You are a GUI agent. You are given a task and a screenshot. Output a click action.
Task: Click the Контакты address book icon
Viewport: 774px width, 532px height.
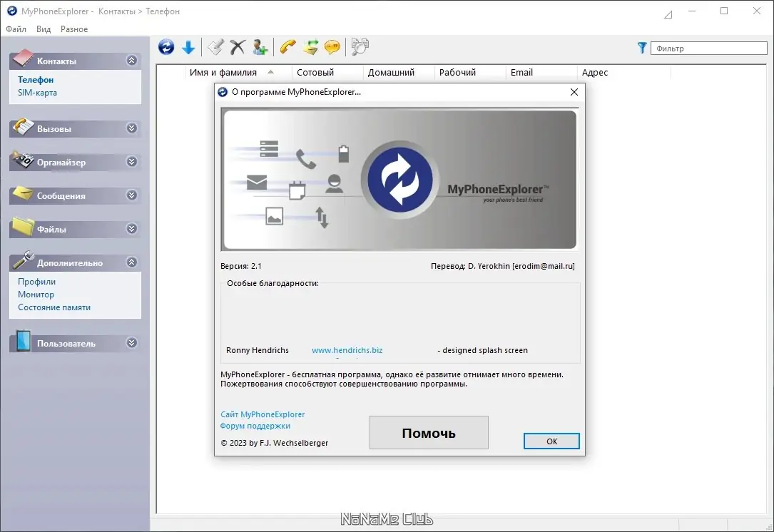[23, 58]
